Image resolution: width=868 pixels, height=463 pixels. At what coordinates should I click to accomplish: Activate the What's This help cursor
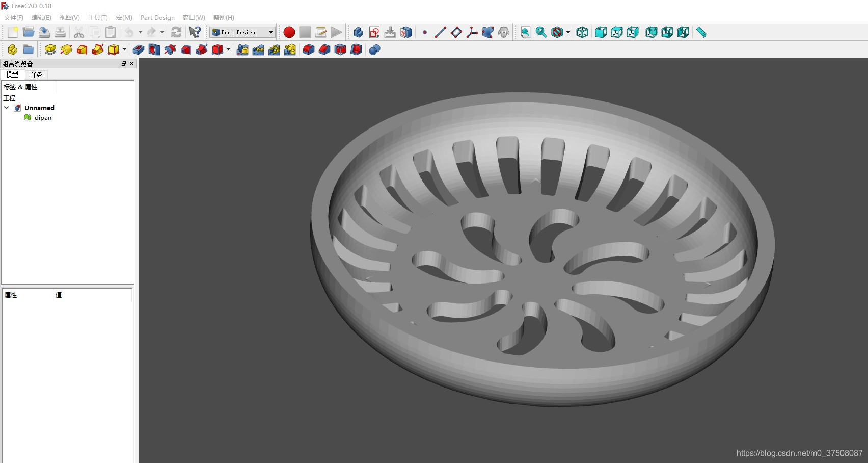195,32
